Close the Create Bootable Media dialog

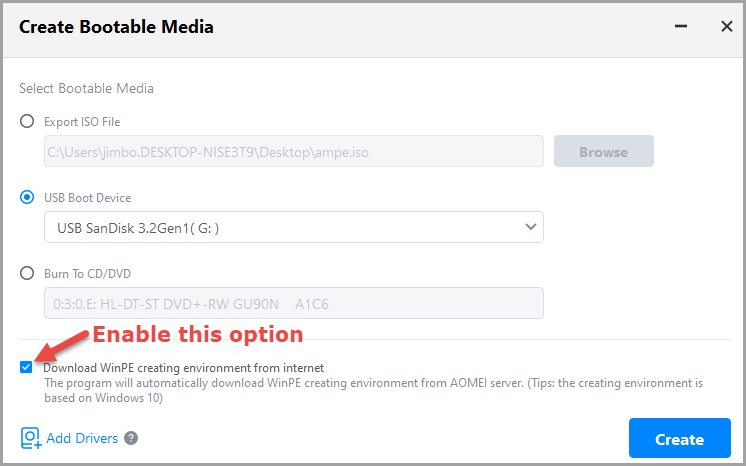coord(727,27)
